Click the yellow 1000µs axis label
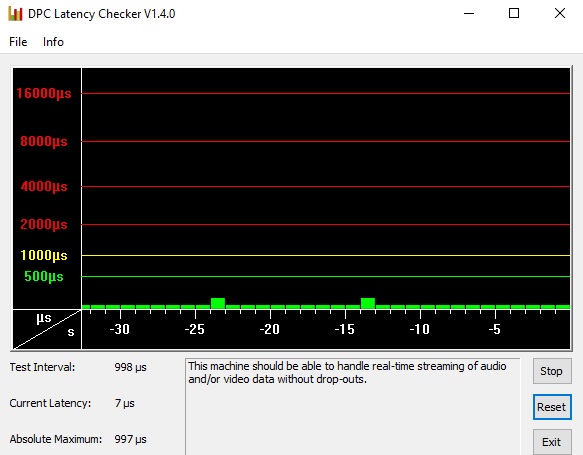The height and width of the screenshot is (455, 583). [x=44, y=255]
